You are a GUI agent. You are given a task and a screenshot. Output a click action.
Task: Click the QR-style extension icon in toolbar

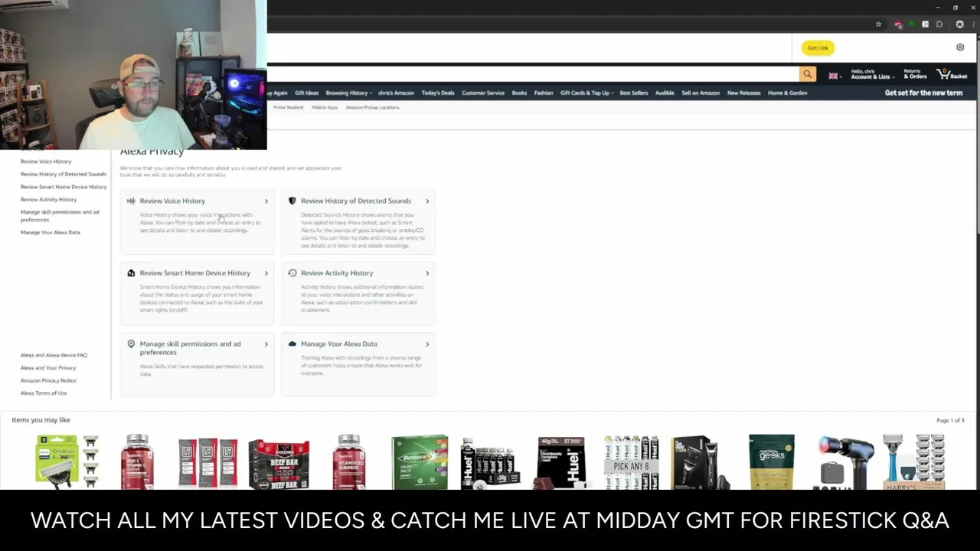pyautogui.click(x=925, y=24)
